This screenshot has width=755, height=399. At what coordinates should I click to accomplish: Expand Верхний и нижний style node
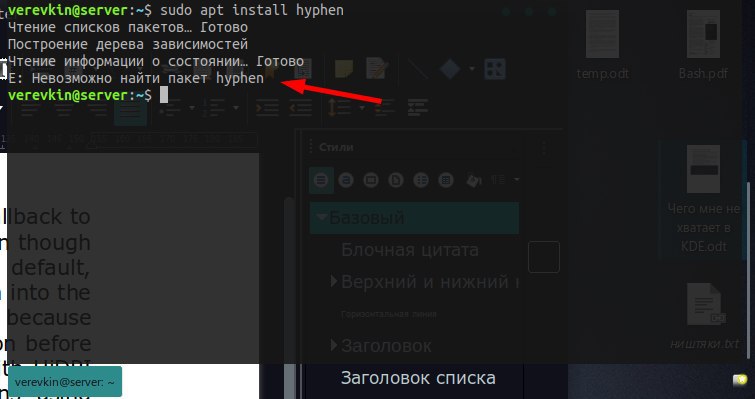click(x=334, y=282)
